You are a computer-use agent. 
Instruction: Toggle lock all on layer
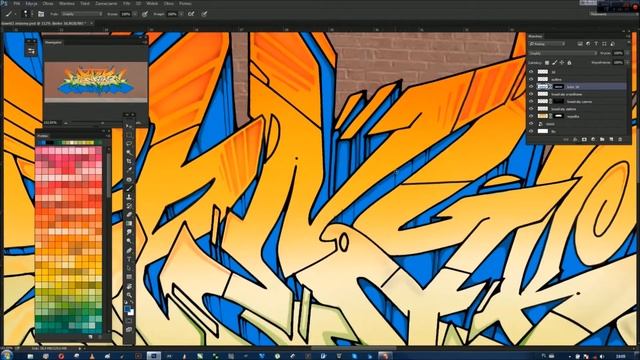click(569, 62)
